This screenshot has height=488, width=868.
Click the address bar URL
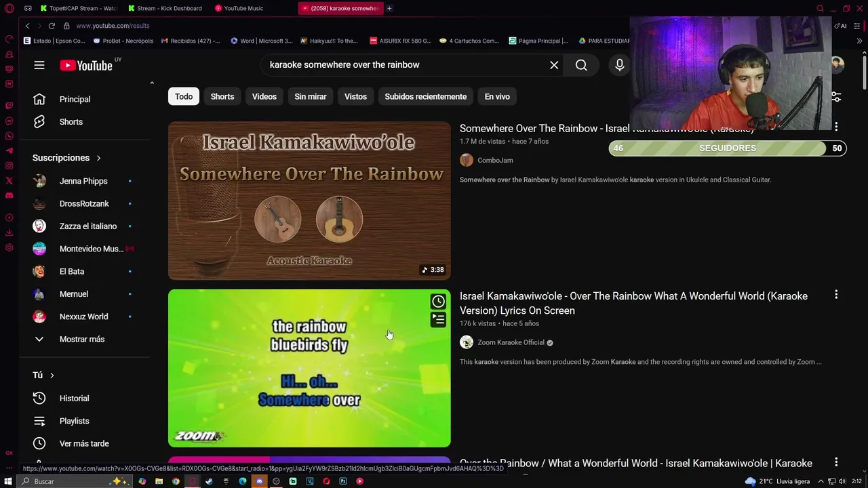(x=113, y=26)
